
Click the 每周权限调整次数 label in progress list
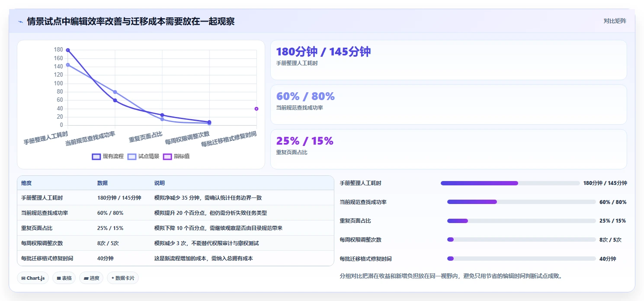click(x=361, y=240)
